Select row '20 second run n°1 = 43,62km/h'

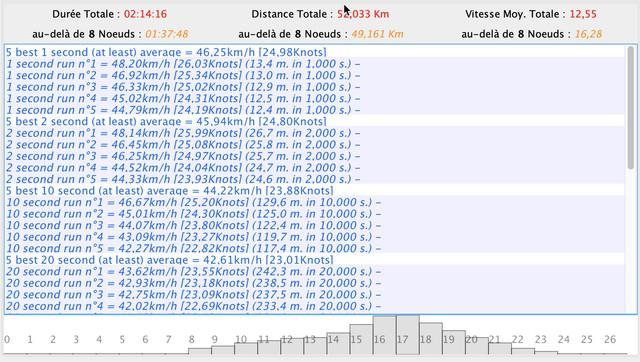tap(315, 271)
